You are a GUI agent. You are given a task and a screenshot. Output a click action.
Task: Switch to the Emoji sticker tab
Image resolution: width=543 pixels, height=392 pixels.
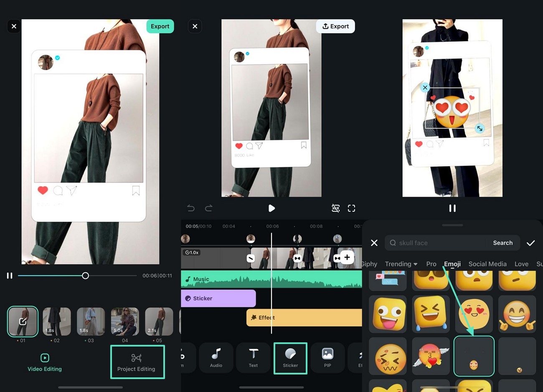(x=452, y=264)
